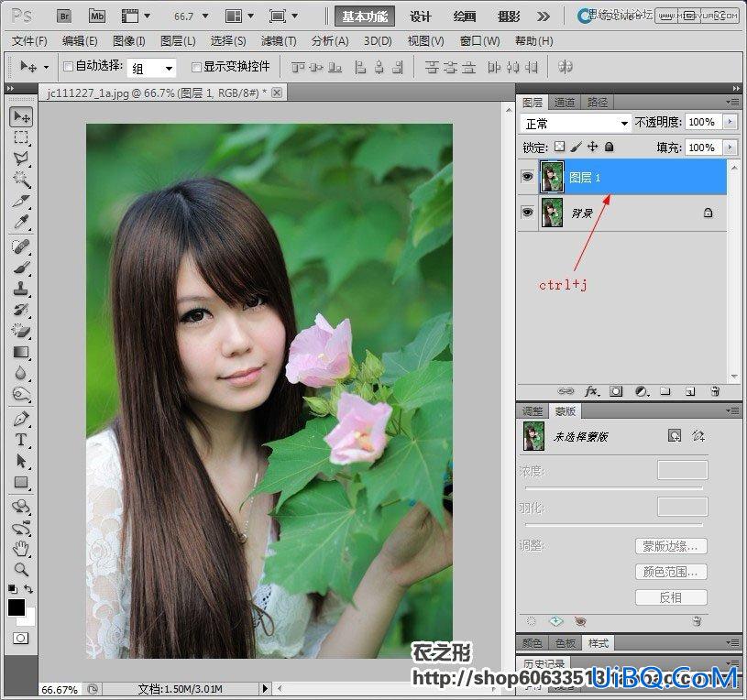Open Mini Bridge with the Mb icon

[x=97, y=16]
